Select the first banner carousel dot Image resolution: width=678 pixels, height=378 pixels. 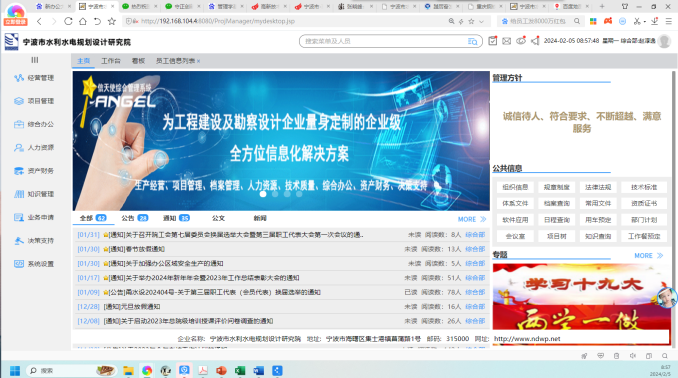263,194
